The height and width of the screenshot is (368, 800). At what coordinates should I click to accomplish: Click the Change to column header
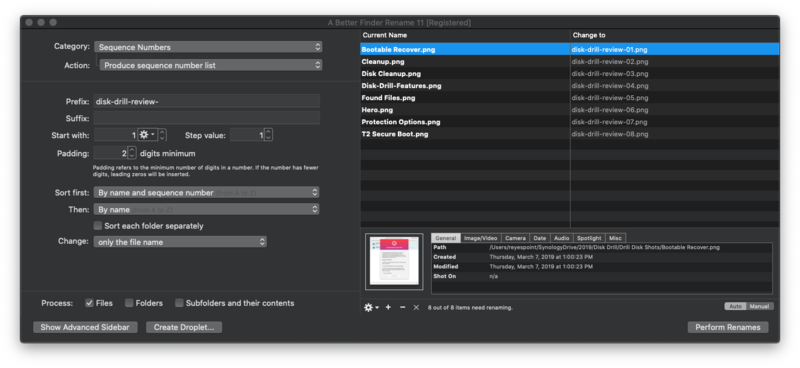click(x=675, y=35)
